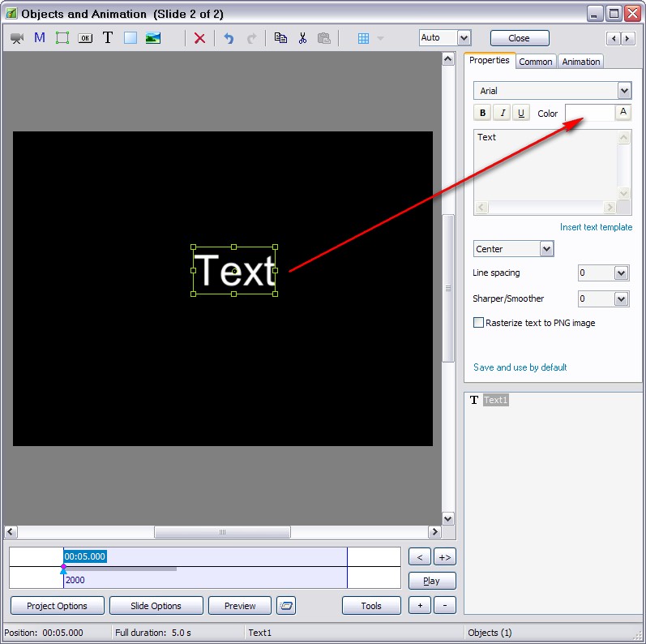
Task: Expand the Center alignment dropdown
Action: [x=546, y=249]
